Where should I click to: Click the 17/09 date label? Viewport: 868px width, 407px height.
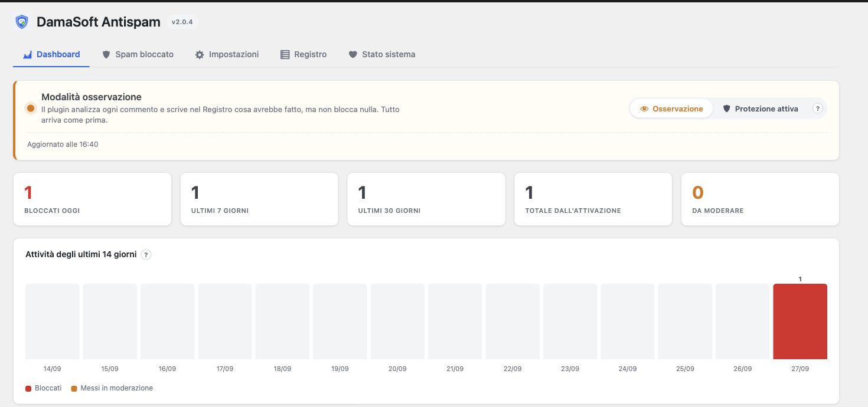pyautogui.click(x=225, y=369)
